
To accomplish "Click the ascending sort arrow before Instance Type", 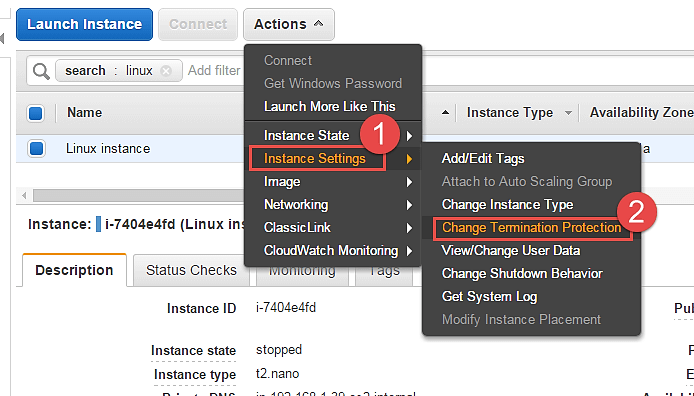I will pos(445,113).
